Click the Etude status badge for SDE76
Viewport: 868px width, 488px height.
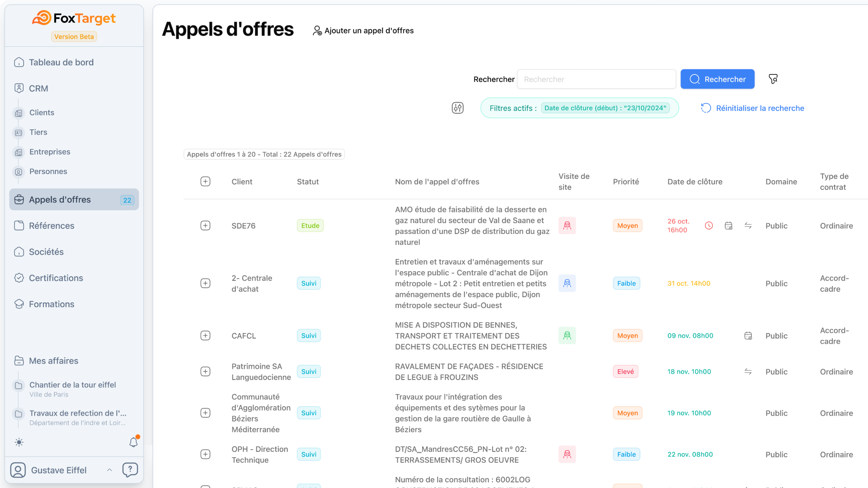coord(310,225)
